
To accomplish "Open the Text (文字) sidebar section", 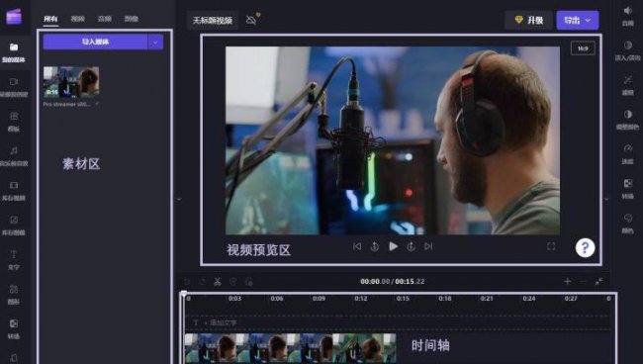I will click(x=14, y=260).
